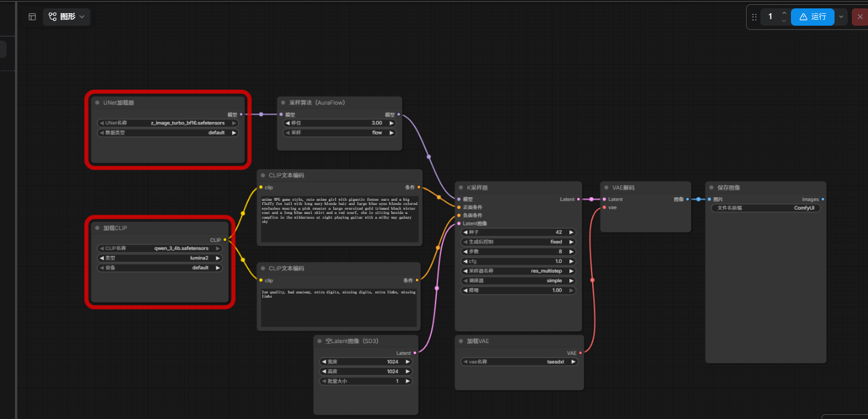Open UNet名称 model selector z_image_turbo_bf16.safetensors

point(167,123)
